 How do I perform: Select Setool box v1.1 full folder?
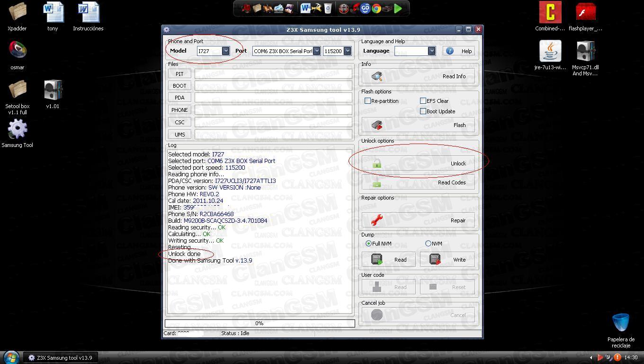tap(18, 97)
